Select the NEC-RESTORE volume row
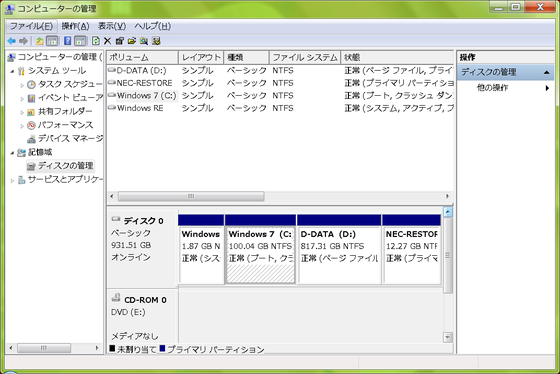The height and width of the screenshot is (374, 560). [280, 83]
